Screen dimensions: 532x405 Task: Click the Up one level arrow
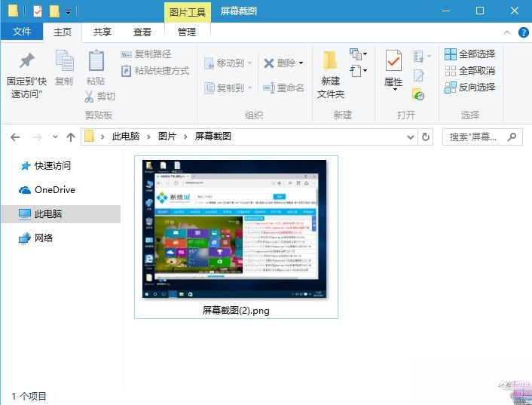click(x=71, y=137)
